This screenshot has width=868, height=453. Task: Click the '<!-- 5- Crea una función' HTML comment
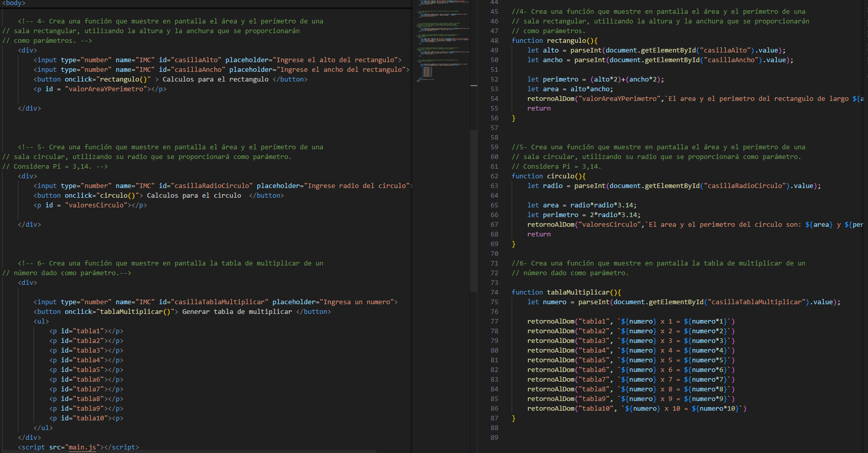coord(171,147)
